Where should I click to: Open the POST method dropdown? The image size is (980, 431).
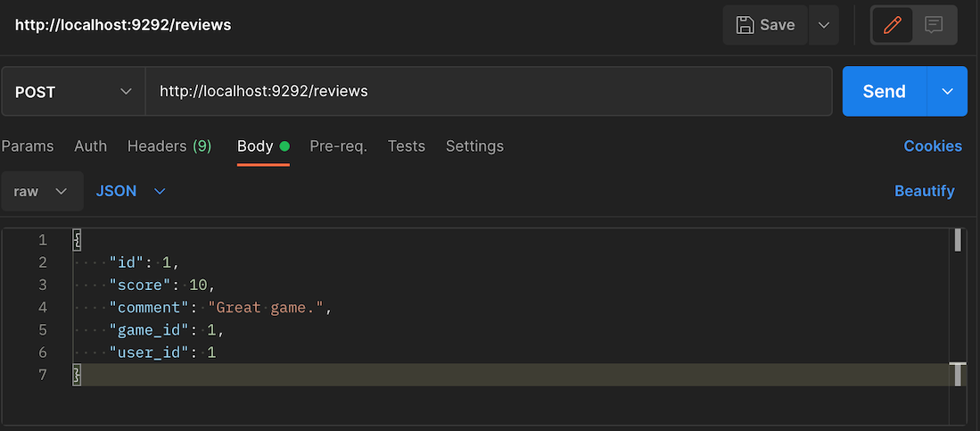pos(73,92)
